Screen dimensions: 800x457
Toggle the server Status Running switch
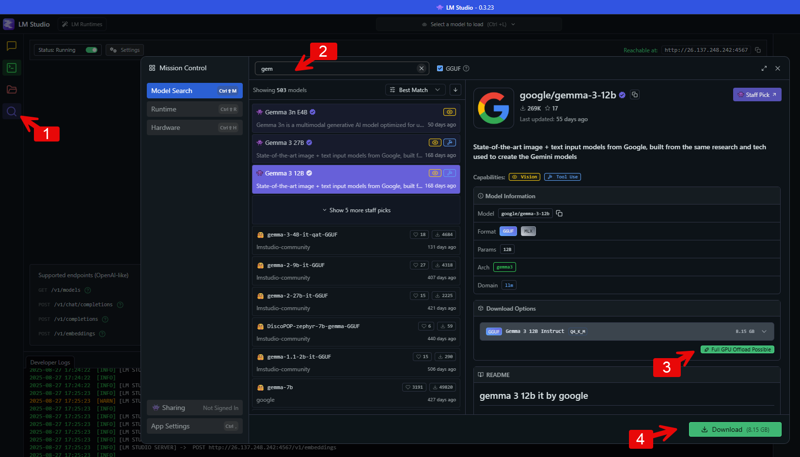(x=92, y=50)
